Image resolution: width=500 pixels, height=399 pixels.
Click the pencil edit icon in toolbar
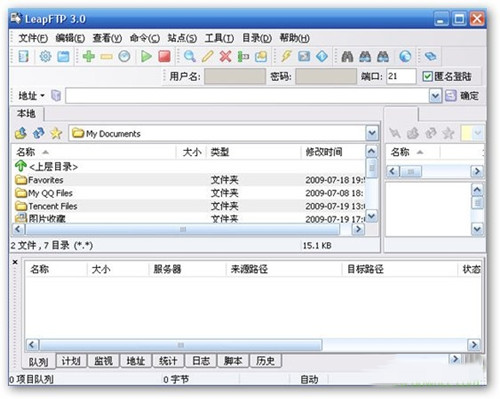point(207,56)
